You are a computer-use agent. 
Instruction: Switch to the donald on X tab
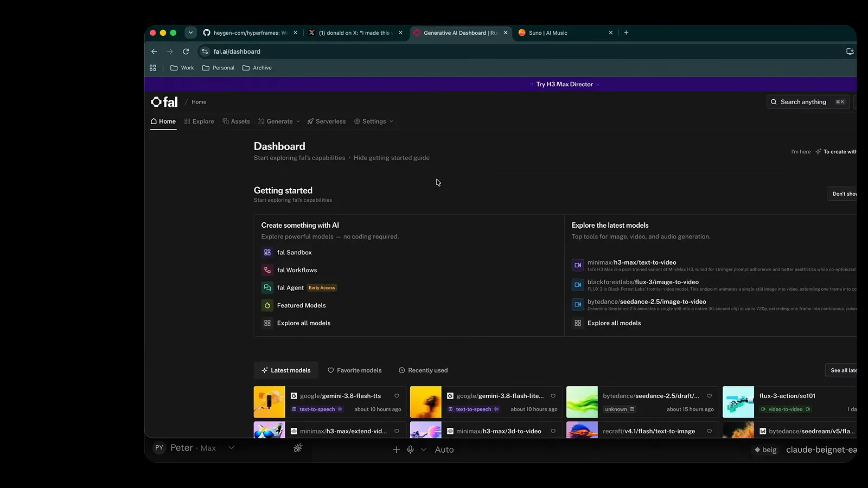(x=356, y=33)
